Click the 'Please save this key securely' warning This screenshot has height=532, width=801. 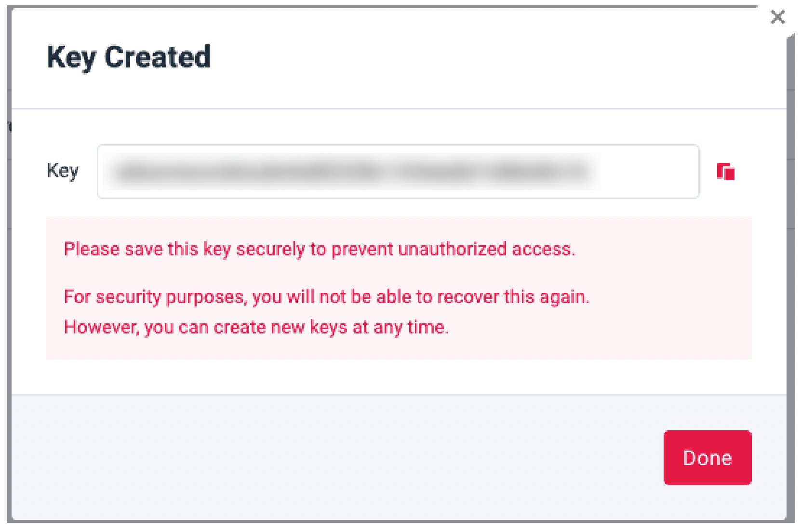[320, 249]
